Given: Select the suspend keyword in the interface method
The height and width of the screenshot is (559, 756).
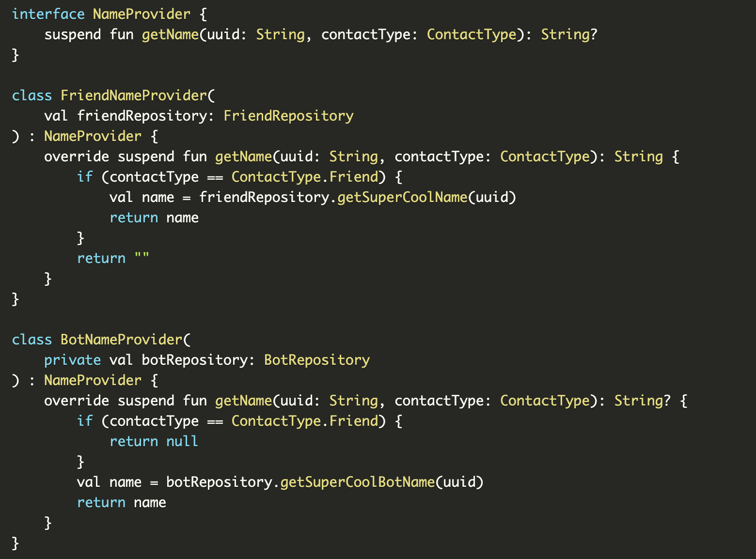Looking at the screenshot, I should pos(72,34).
